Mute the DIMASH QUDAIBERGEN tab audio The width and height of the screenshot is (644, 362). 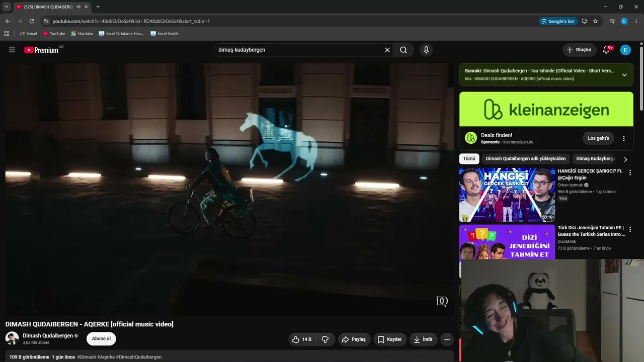(78, 7)
